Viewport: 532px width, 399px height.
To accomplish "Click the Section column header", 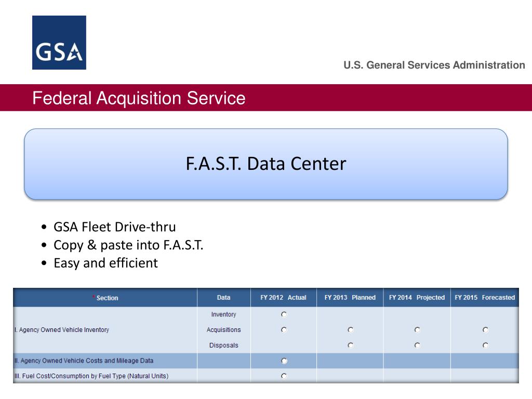I will tap(105, 298).
